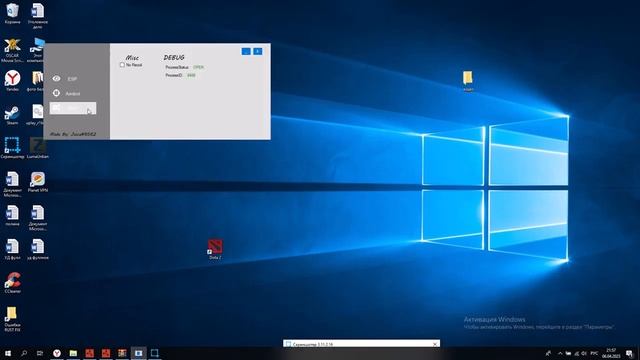
Task: Click the ProcessStatus OPEN value
Action: 198,67
